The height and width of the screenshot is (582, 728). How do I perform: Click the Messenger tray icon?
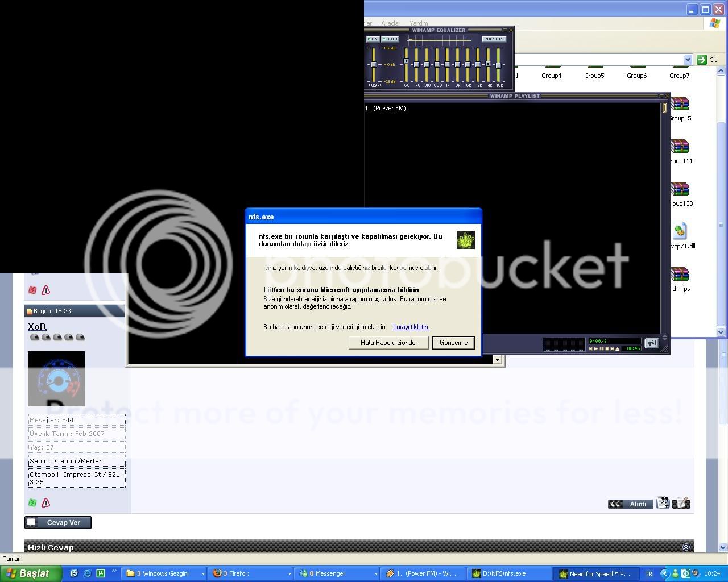675,574
